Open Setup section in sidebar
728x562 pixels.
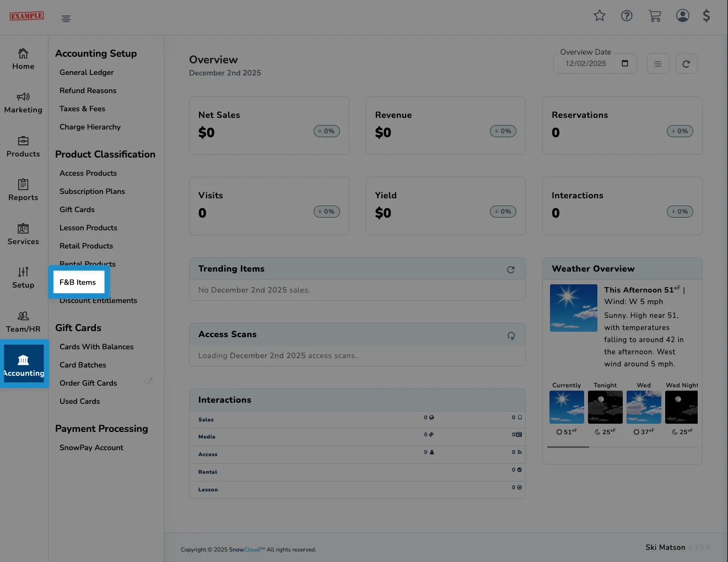pos(23,278)
